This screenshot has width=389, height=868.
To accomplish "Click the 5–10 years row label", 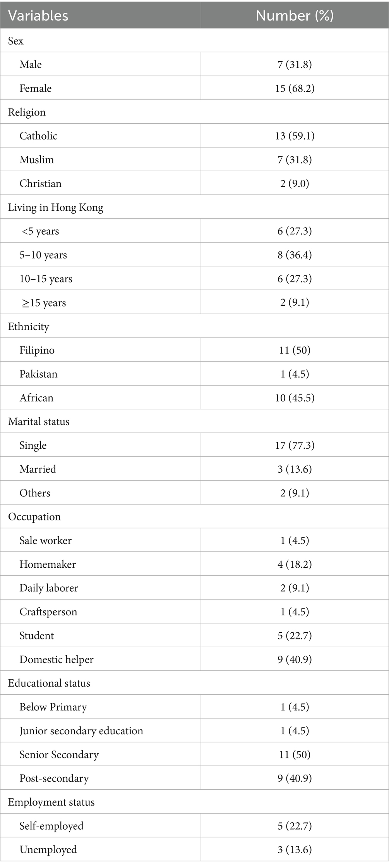I will point(43,255).
